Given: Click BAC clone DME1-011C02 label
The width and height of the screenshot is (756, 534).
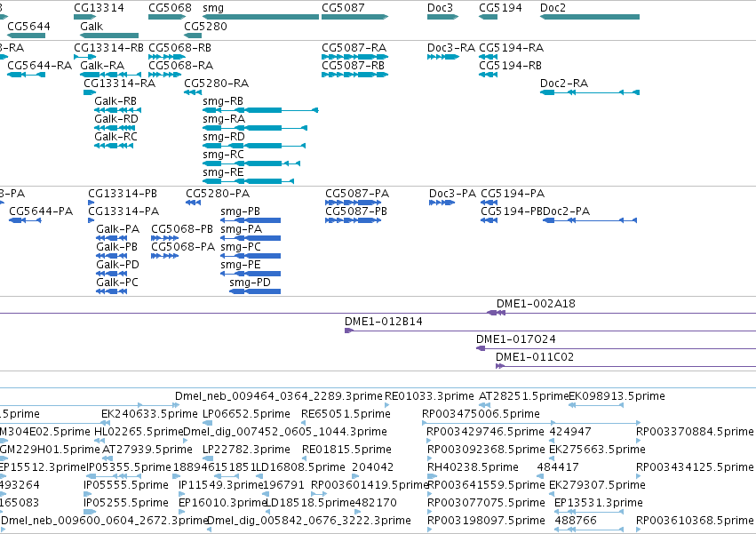Looking at the screenshot, I should tap(535, 357).
